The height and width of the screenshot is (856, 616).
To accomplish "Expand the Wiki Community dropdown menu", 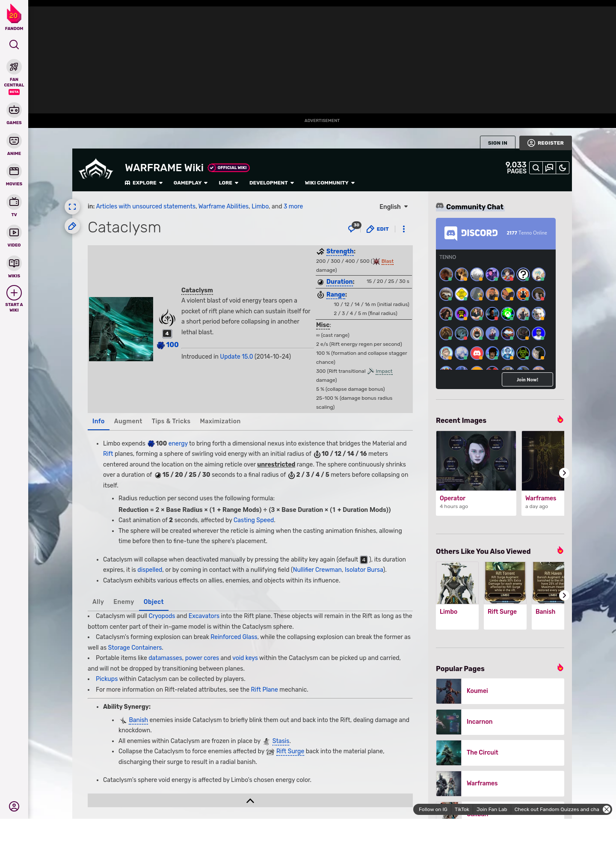I will point(330,183).
